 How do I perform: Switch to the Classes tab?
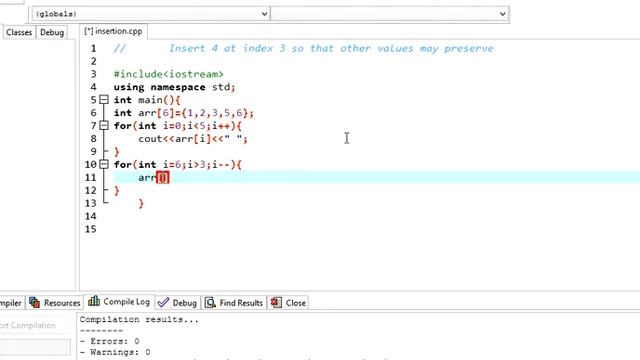tap(19, 32)
